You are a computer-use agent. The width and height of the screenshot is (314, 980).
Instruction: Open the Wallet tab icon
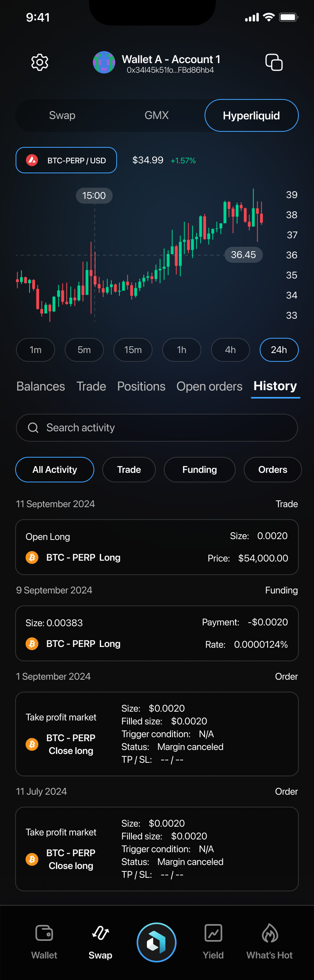point(44,933)
